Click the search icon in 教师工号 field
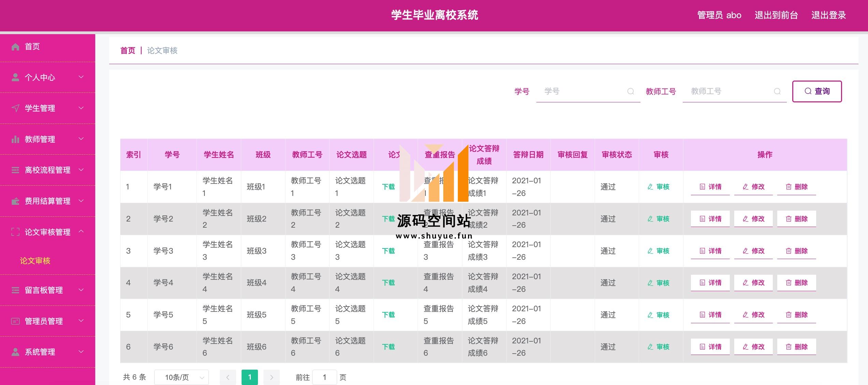This screenshot has height=385, width=868. (x=777, y=91)
